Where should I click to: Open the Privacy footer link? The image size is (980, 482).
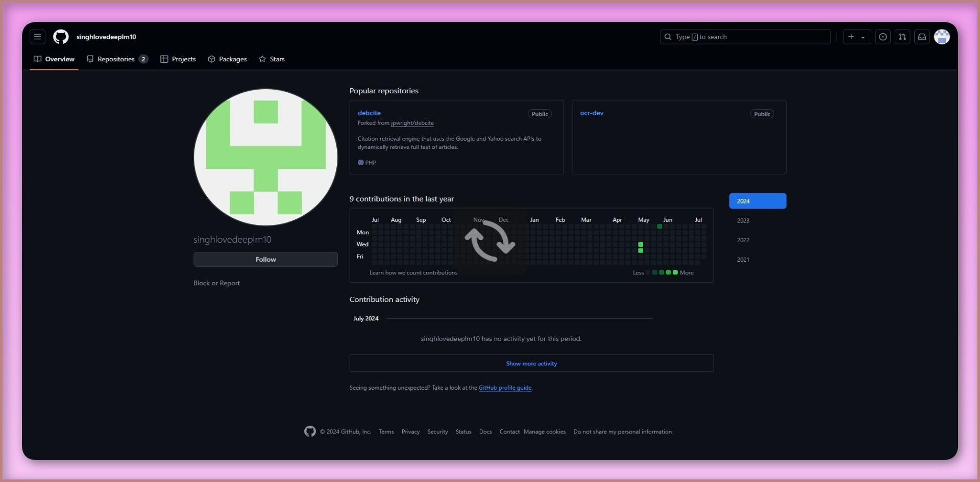[x=410, y=432]
